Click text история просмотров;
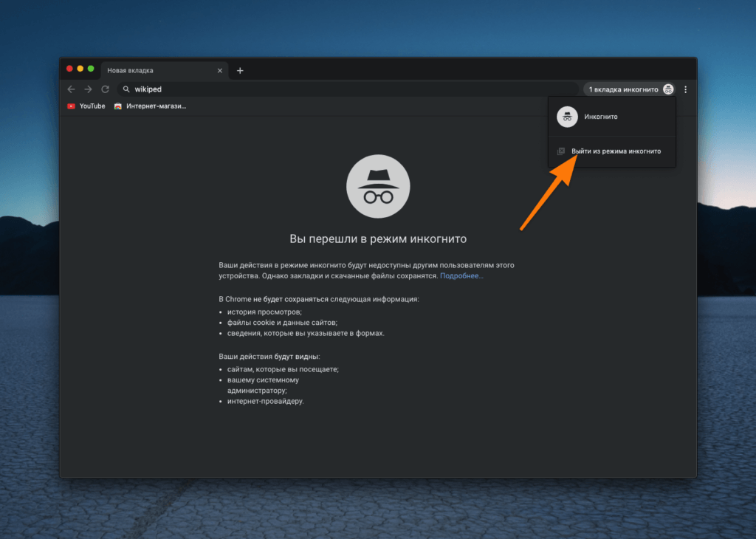This screenshot has width=756, height=539. point(264,312)
